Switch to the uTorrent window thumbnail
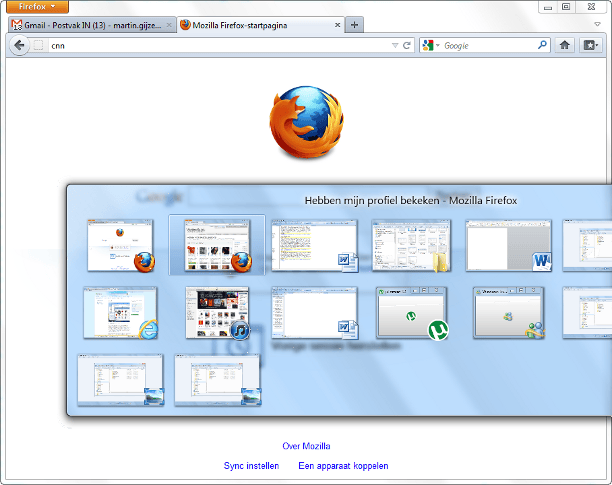612x485 pixels. tap(412, 313)
